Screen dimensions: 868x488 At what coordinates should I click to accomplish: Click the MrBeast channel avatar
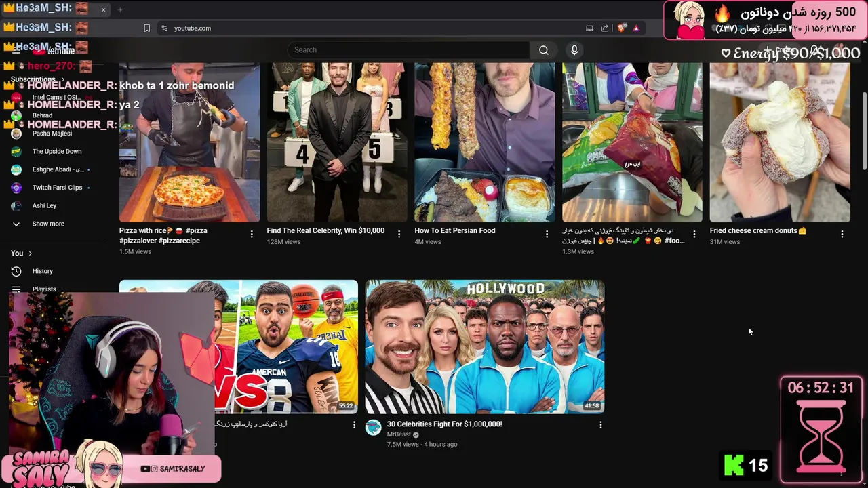point(374,427)
